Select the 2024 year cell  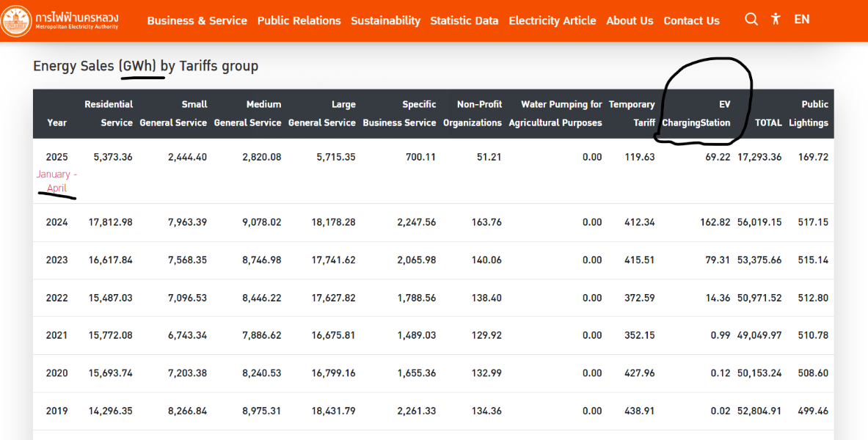[x=57, y=222]
